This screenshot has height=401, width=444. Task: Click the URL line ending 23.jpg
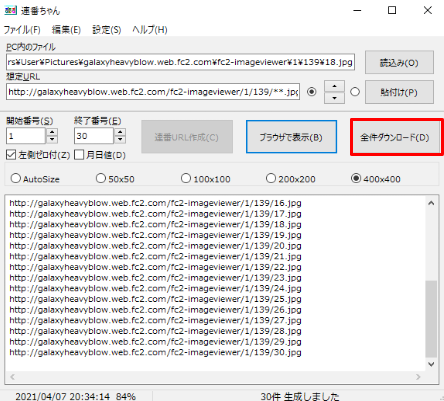tap(155, 278)
